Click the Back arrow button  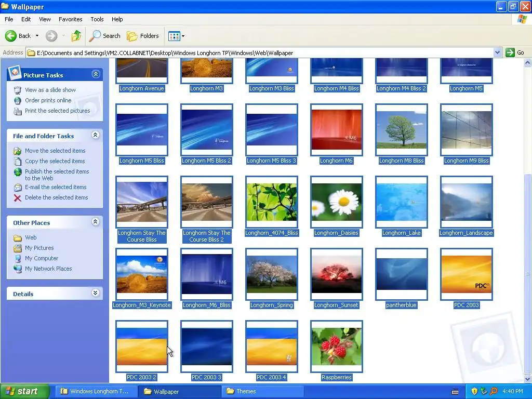click(x=11, y=36)
